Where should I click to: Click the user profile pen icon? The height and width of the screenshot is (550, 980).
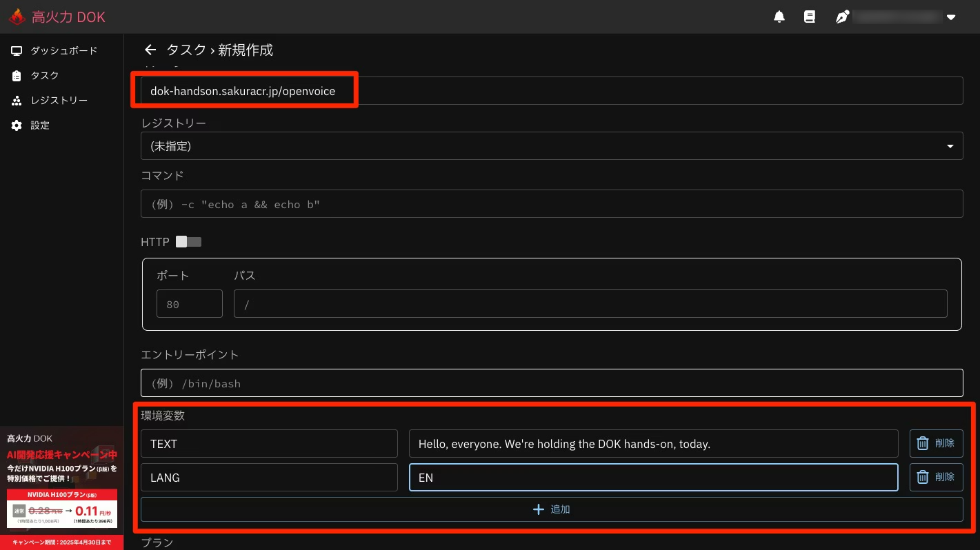point(842,17)
